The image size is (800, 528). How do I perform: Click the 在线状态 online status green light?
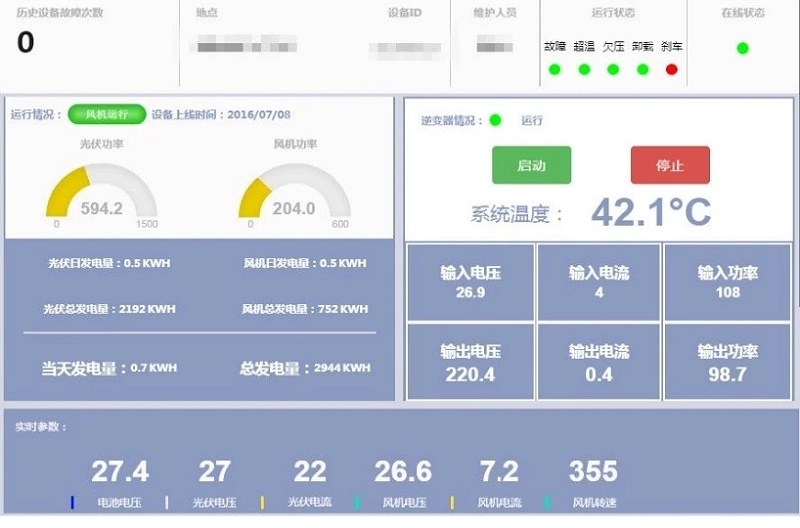743,48
